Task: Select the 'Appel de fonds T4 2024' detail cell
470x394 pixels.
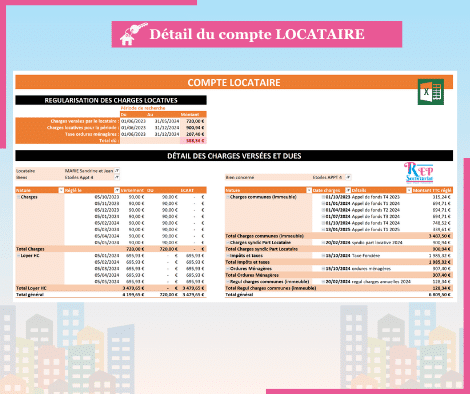Action: [376, 223]
